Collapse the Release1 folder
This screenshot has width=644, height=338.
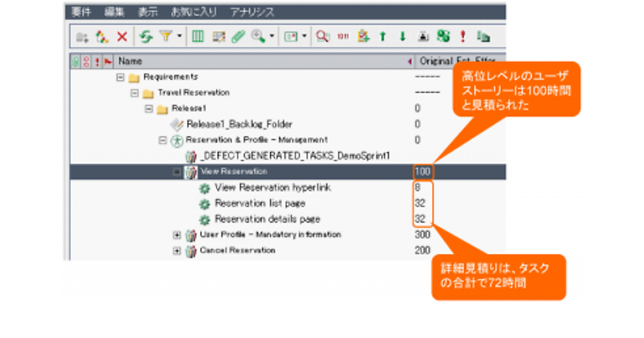pos(149,109)
